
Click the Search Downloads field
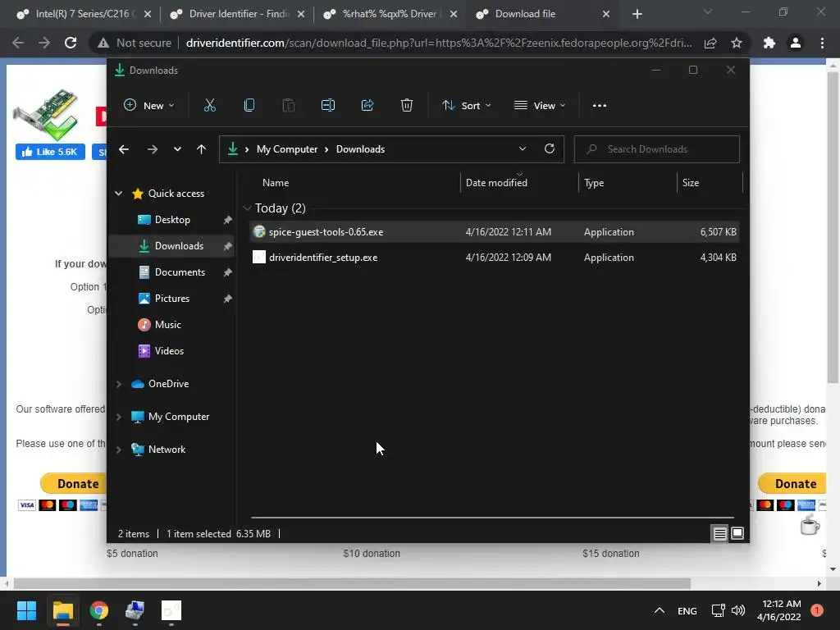click(657, 149)
